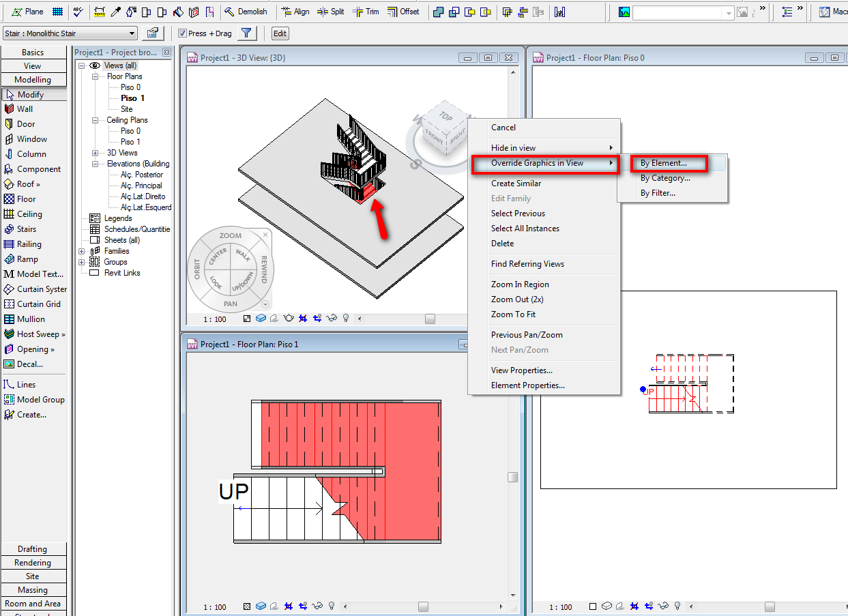Pick the Ramp tool

pos(27,259)
